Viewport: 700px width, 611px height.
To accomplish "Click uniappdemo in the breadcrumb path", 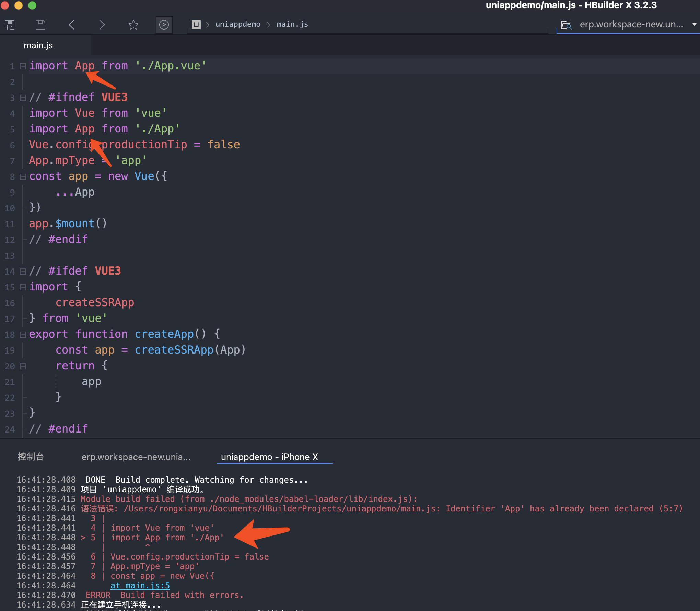I will [238, 24].
